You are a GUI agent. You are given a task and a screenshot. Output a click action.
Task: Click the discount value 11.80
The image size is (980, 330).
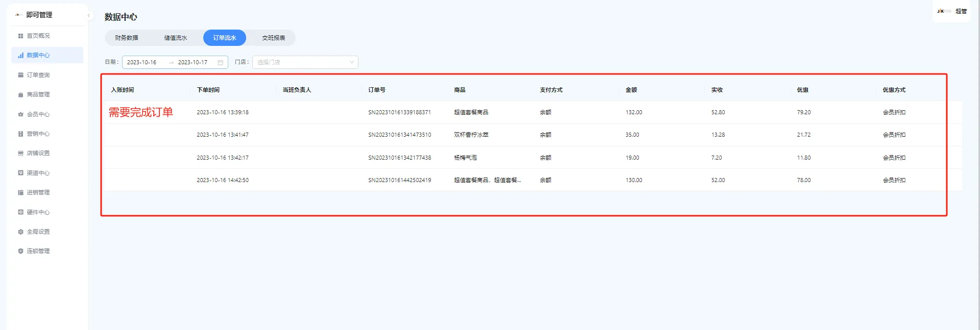pos(804,158)
